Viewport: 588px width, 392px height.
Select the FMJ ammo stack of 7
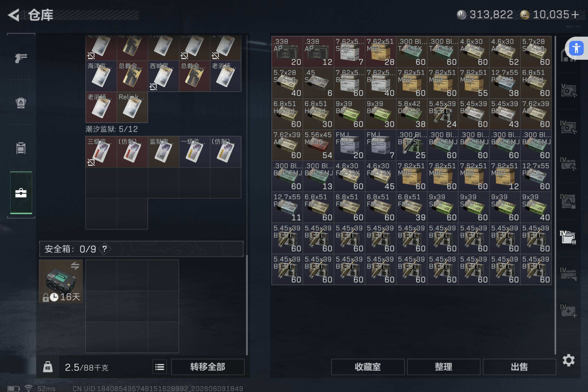pyautogui.click(x=381, y=145)
